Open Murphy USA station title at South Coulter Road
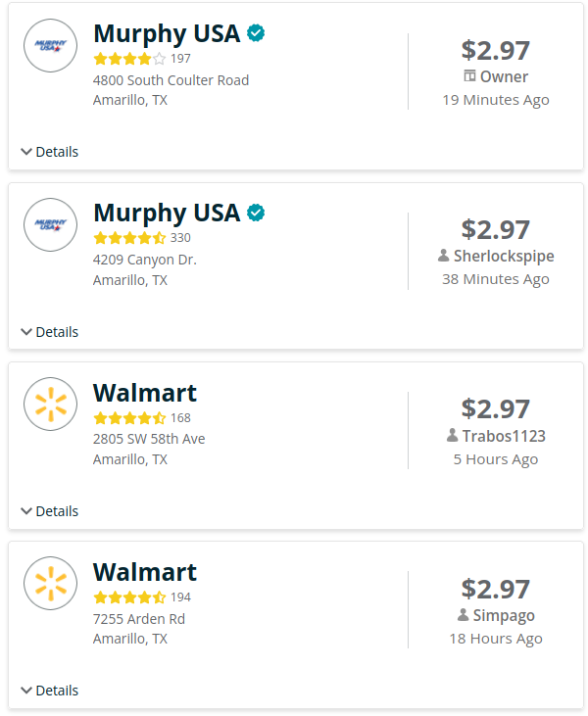 coord(167,33)
